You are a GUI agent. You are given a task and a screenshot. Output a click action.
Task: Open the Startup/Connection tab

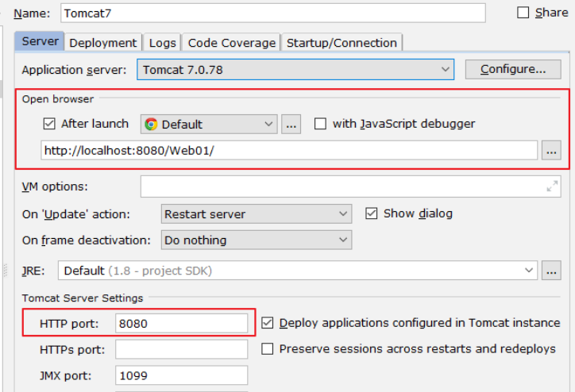342,43
